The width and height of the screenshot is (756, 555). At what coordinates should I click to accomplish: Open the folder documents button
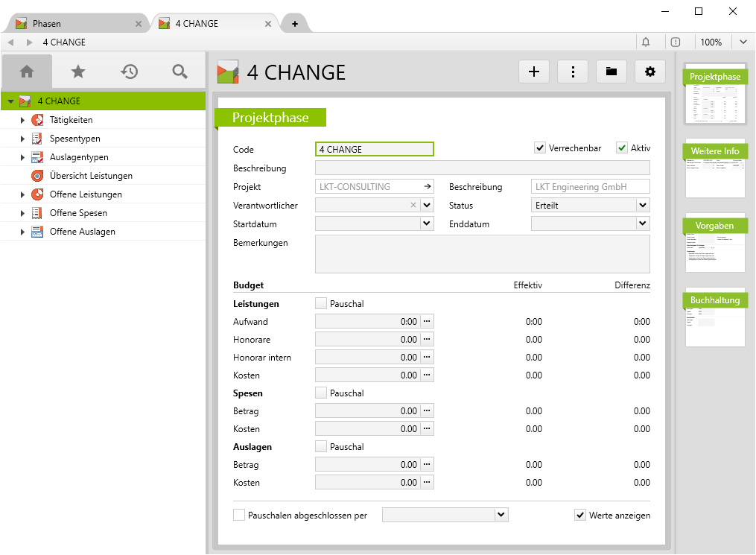coord(612,72)
